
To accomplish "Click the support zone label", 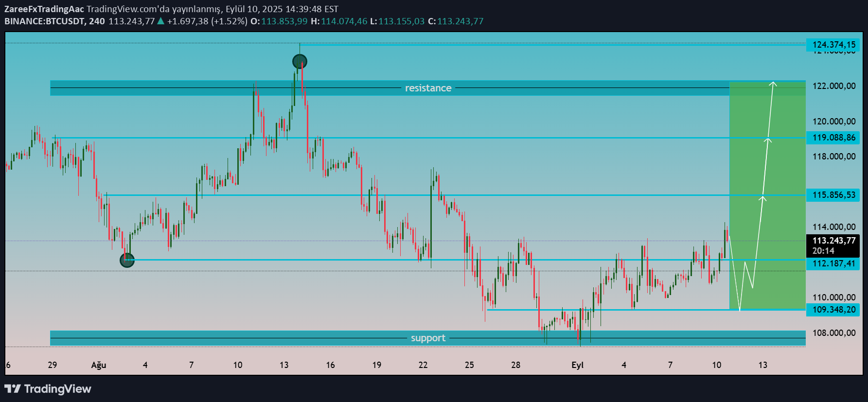I will coord(428,338).
